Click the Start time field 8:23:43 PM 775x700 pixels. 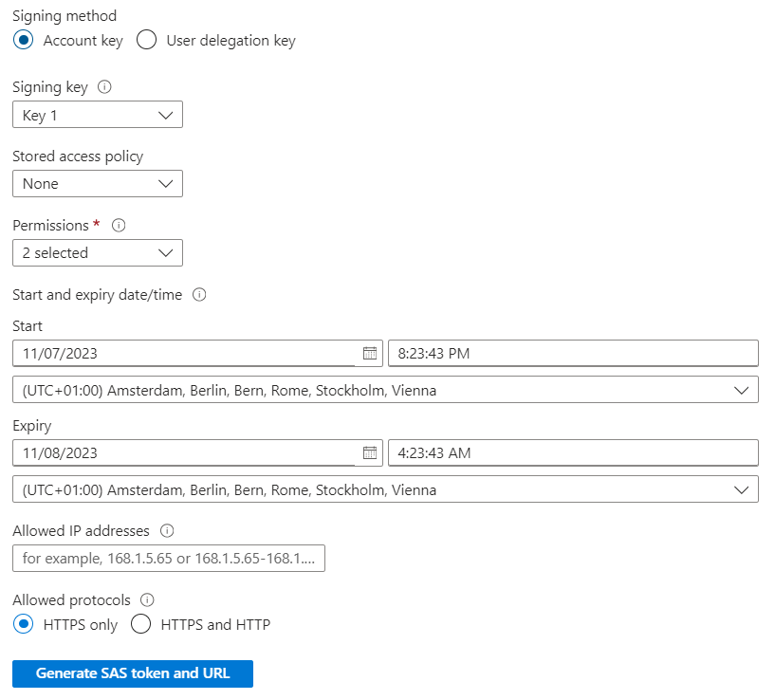573,353
